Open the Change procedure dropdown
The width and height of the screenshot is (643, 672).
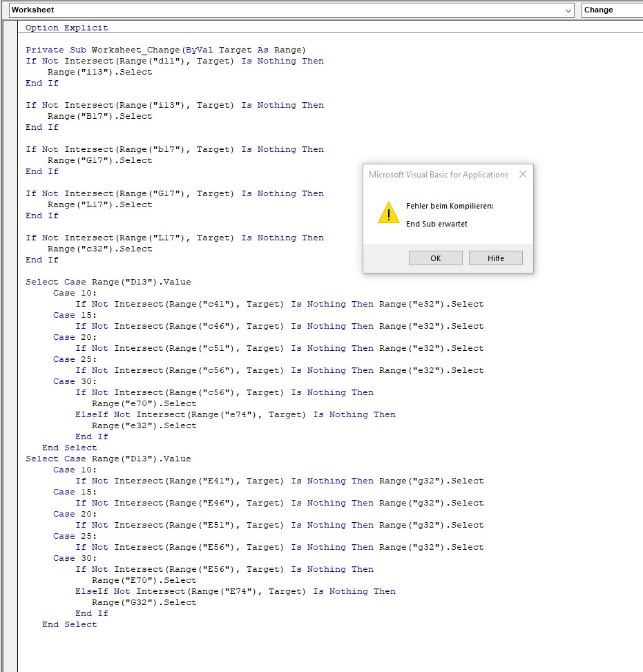point(612,10)
